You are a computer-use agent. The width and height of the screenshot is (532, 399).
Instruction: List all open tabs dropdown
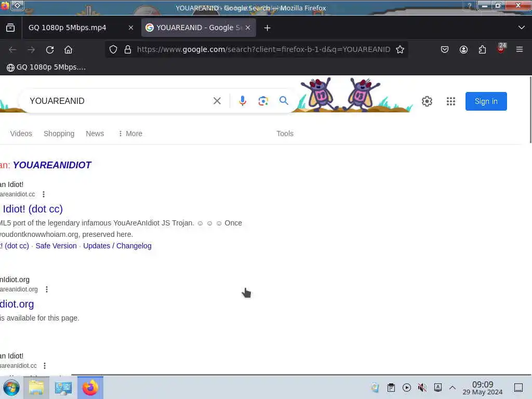click(522, 28)
